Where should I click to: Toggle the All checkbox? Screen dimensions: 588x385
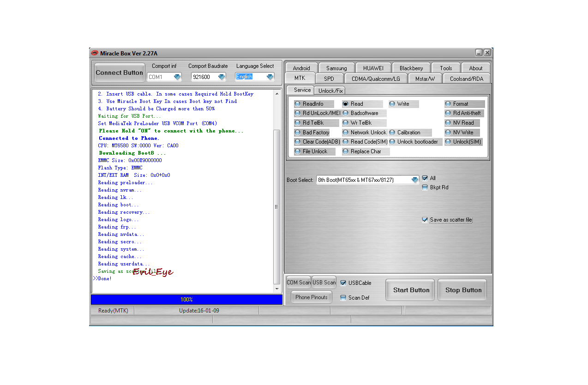coord(425,178)
